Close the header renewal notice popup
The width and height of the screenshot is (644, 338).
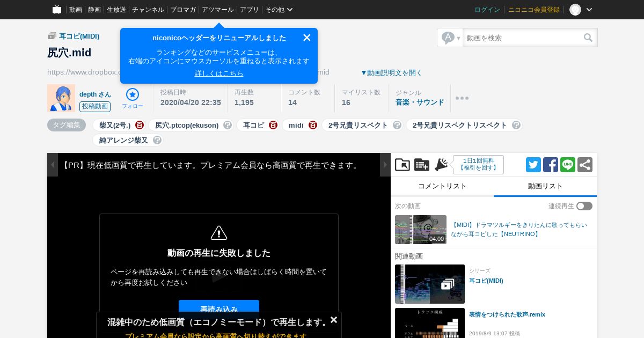[307, 38]
